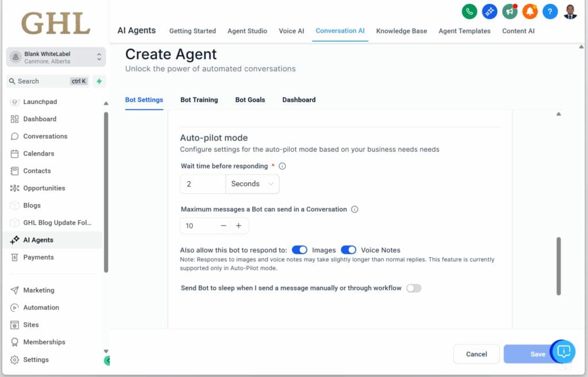Click the blue AI sparkle icon in header
588x377 pixels.
pos(489,11)
